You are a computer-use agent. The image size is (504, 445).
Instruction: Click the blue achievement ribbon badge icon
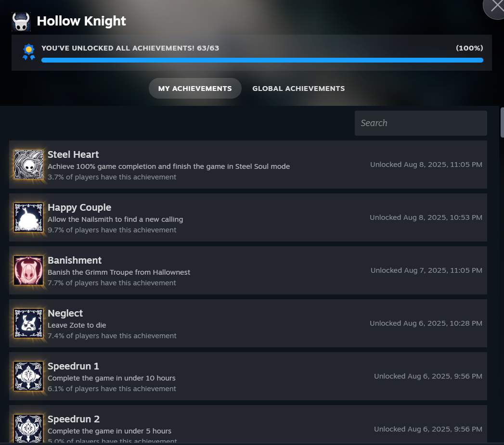pos(28,52)
